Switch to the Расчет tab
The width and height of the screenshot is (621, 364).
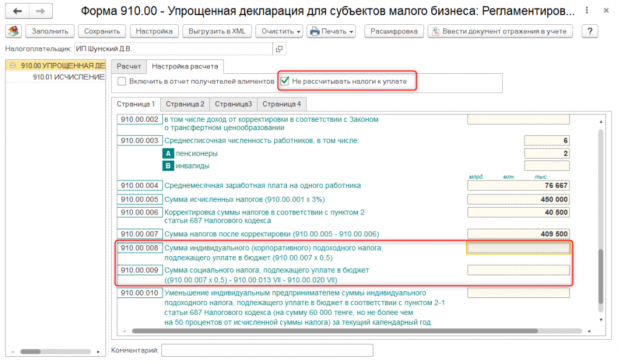click(x=129, y=66)
